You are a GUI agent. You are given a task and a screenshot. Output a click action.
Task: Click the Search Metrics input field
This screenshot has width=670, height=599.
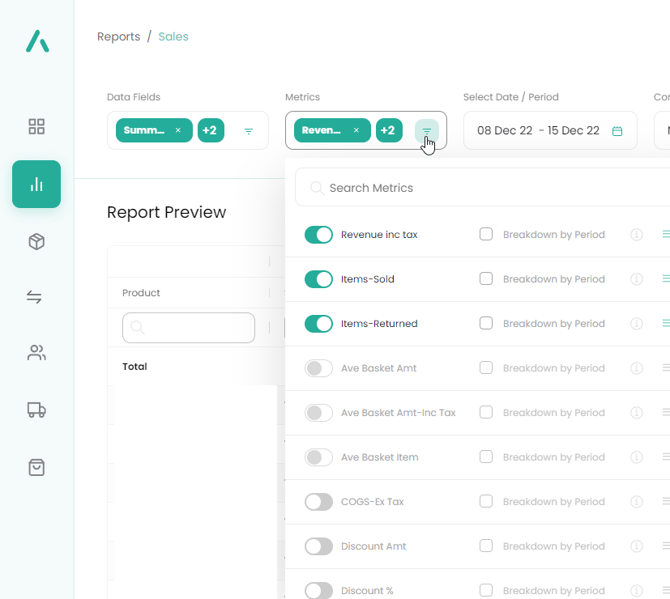(490, 188)
